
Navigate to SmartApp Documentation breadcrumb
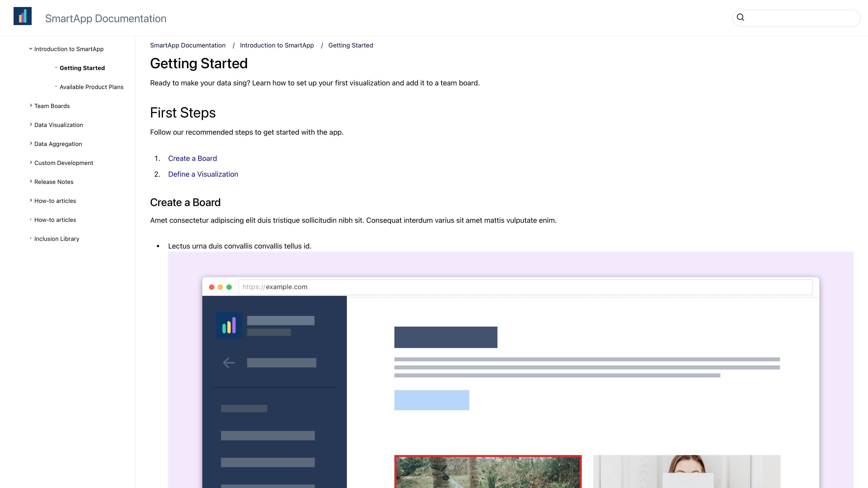(188, 45)
